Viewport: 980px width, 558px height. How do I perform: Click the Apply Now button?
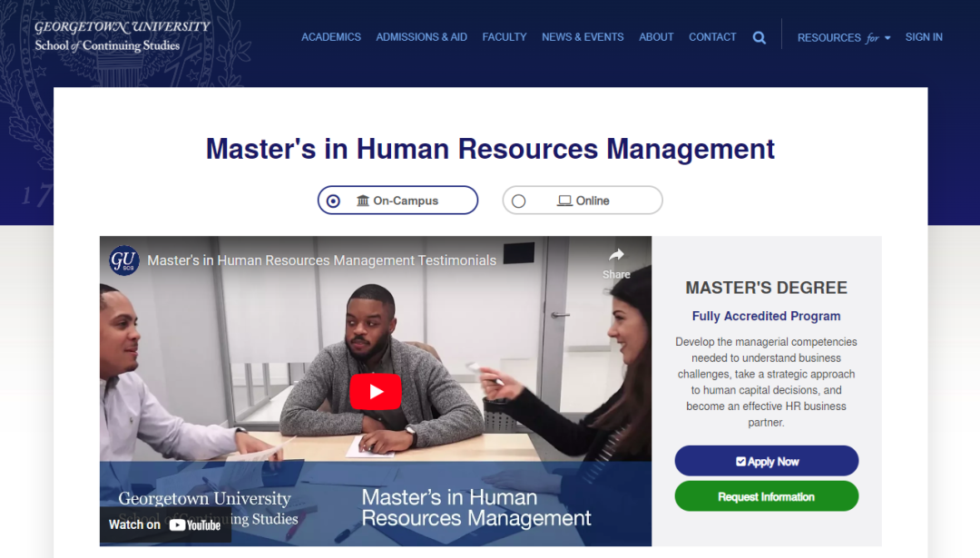pyautogui.click(x=766, y=461)
